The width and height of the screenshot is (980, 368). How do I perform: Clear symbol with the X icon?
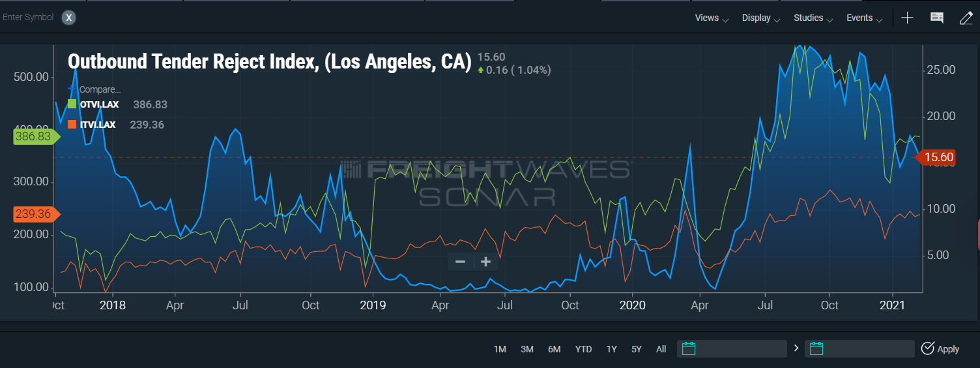[69, 18]
